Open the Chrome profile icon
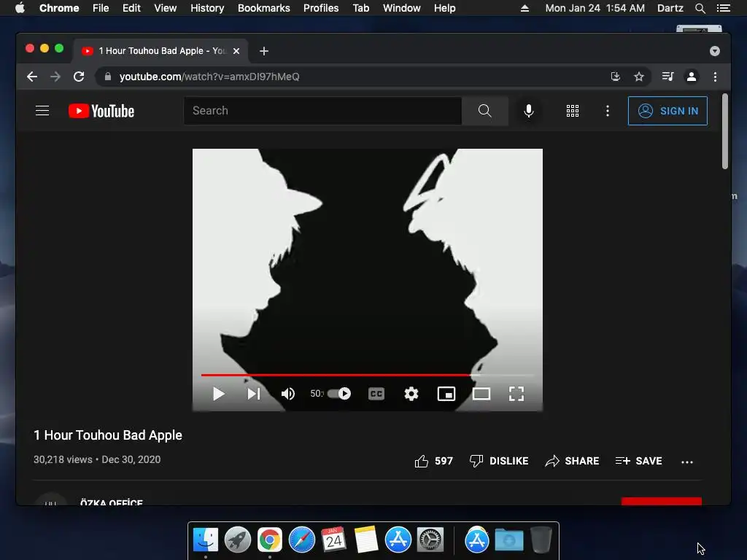 (692, 77)
